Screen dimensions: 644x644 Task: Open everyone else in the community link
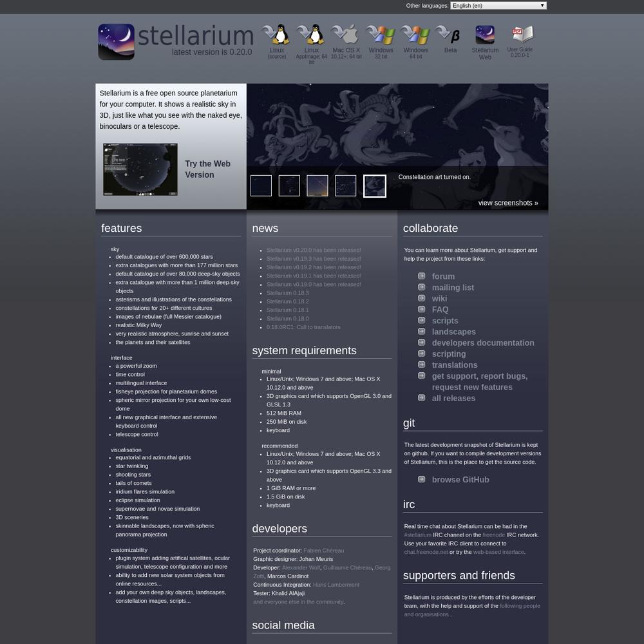pos(299,602)
